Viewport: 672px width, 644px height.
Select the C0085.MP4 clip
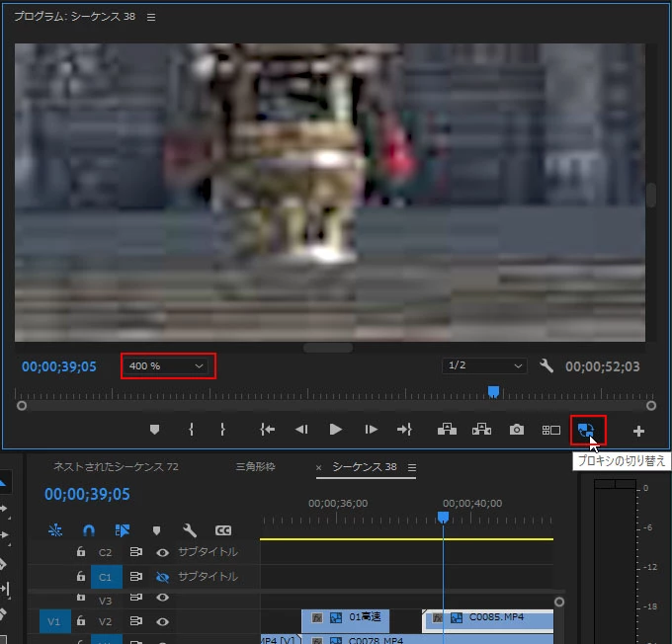(488, 621)
